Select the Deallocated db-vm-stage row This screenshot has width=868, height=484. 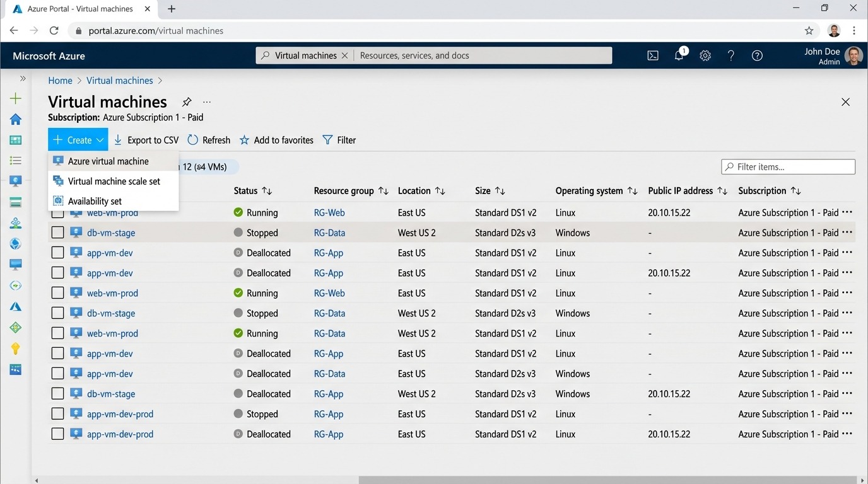click(x=57, y=394)
